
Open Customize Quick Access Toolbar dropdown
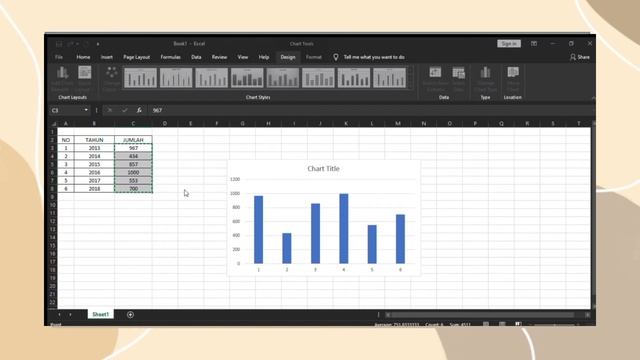[x=98, y=44]
